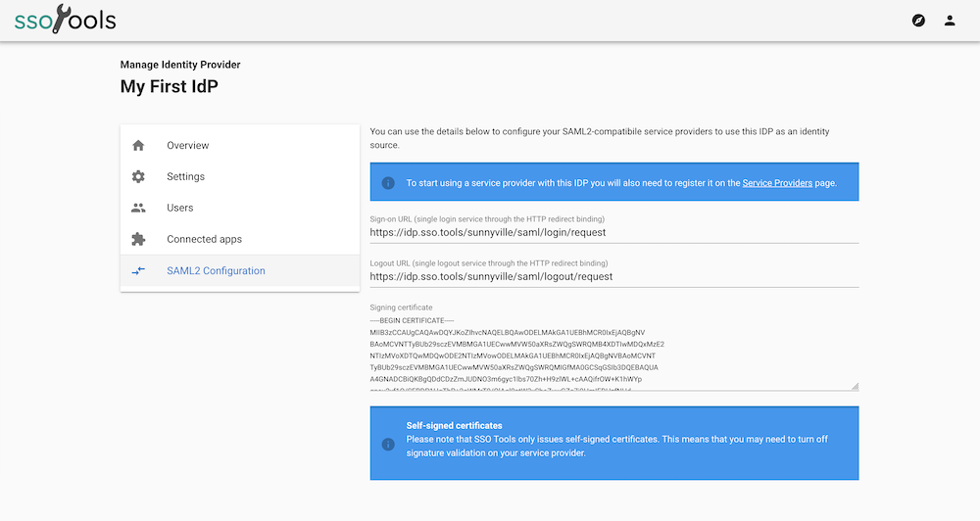Click the certificate text area resize handle
Screen dimensions: 980x521
[x=855, y=386]
